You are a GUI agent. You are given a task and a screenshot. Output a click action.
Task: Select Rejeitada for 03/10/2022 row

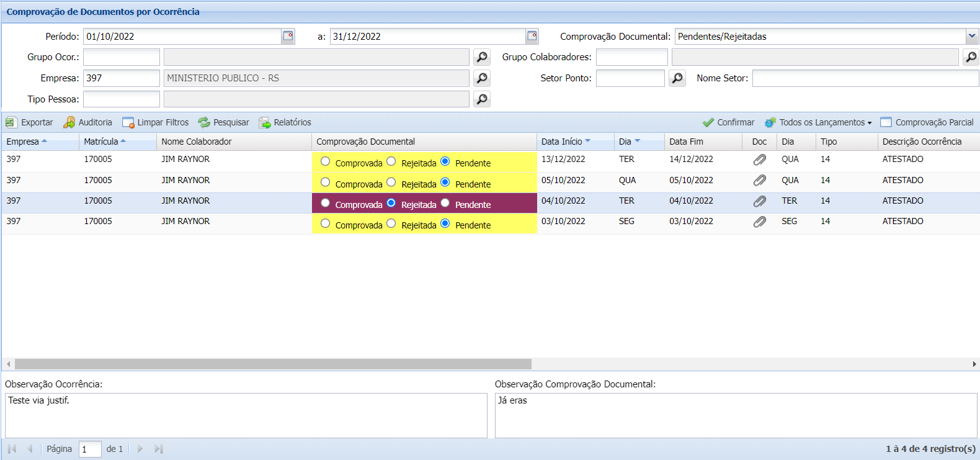(x=391, y=223)
